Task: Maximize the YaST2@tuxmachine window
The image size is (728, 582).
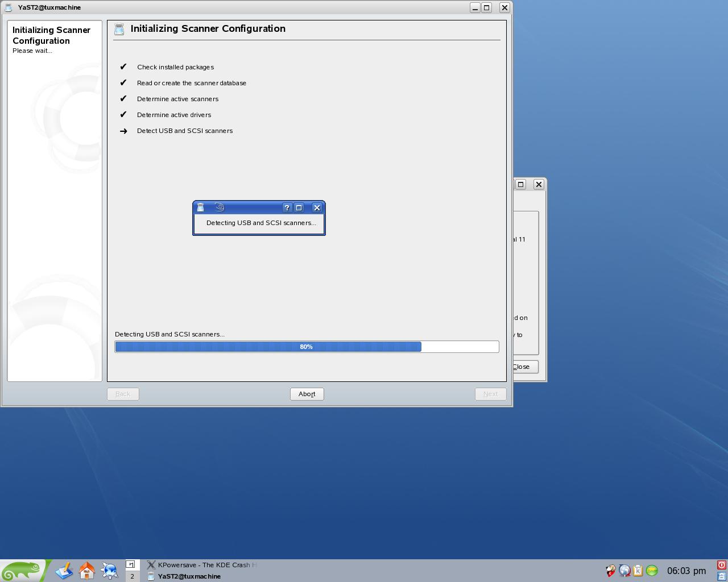Action: pos(487,7)
